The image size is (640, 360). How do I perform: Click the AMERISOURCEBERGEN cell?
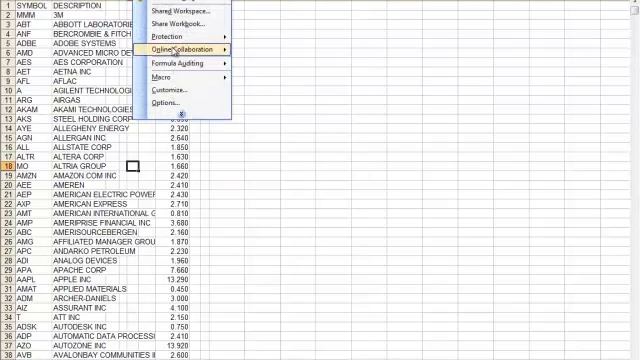click(x=95, y=232)
